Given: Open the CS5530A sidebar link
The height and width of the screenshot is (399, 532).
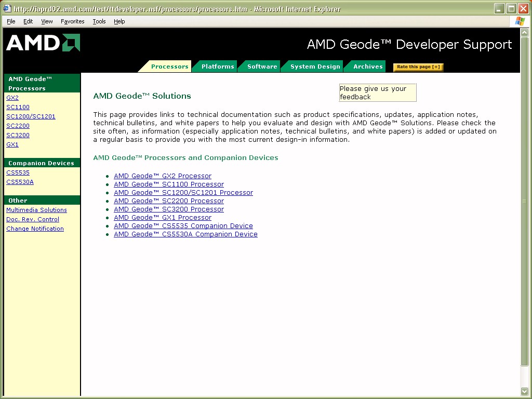Looking at the screenshot, I should (x=20, y=182).
